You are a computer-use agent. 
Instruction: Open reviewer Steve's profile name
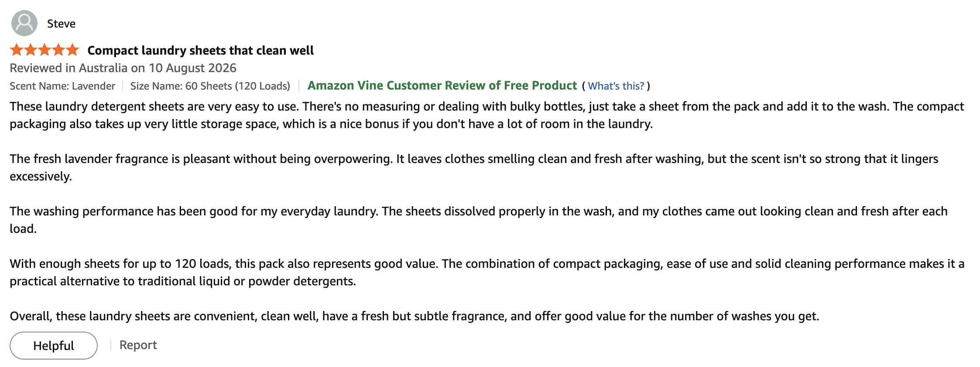click(x=61, y=24)
